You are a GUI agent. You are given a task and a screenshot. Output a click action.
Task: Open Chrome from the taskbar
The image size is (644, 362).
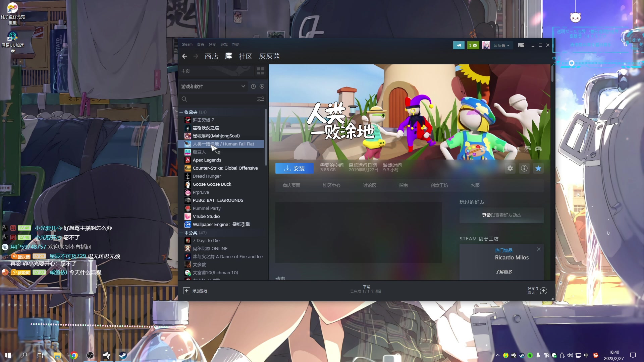(x=74, y=355)
